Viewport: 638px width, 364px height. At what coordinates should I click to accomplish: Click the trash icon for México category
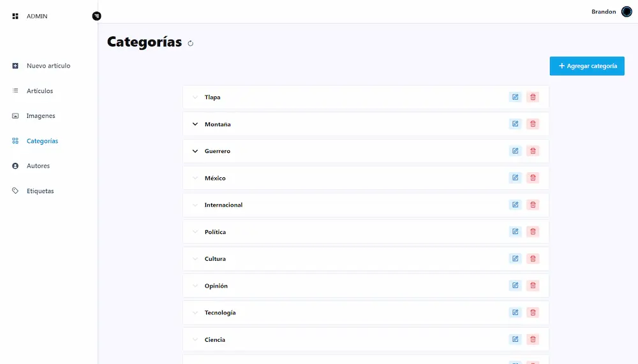533,178
